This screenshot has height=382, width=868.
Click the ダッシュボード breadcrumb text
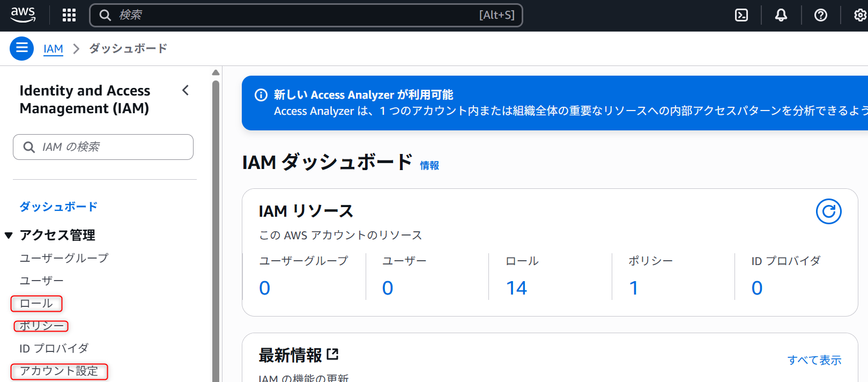click(128, 48)
